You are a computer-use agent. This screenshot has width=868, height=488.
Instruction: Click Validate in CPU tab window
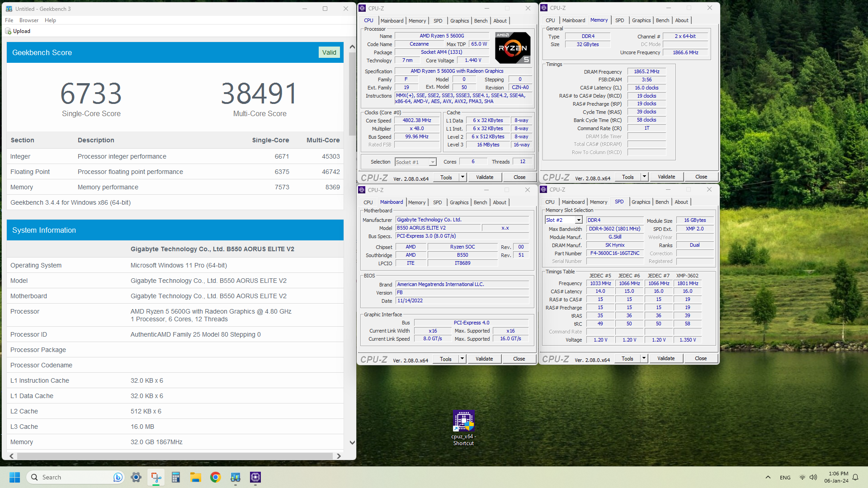485,177
